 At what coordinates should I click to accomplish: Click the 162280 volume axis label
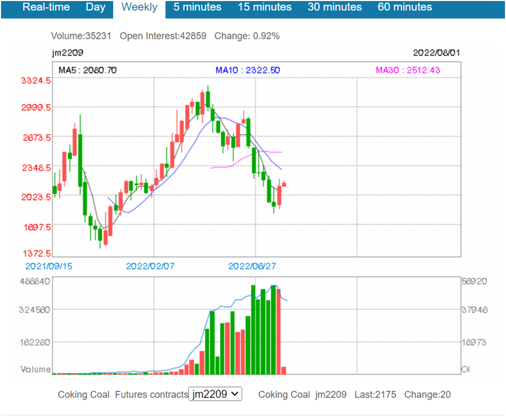[35, 342]
